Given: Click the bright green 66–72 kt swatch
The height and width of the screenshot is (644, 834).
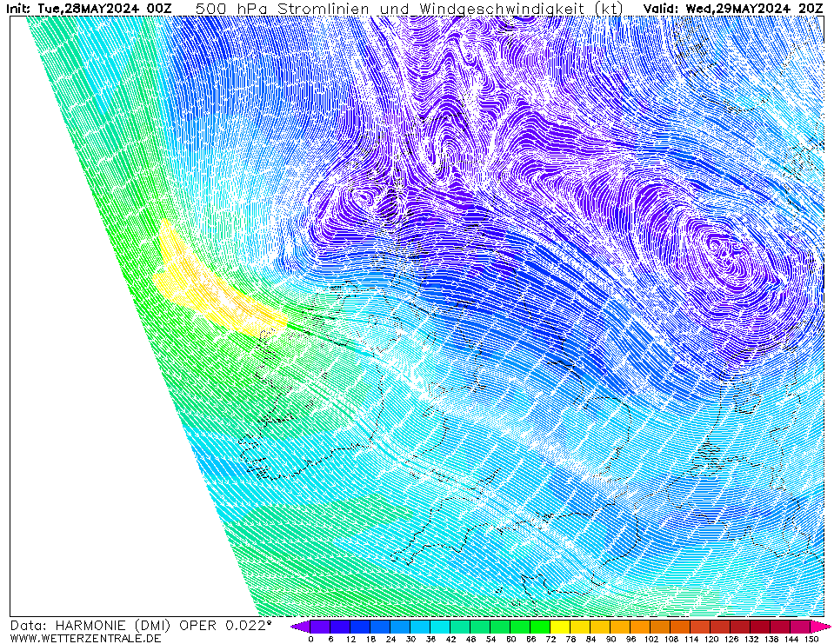Looking at the screenshot, I should 541,627.
